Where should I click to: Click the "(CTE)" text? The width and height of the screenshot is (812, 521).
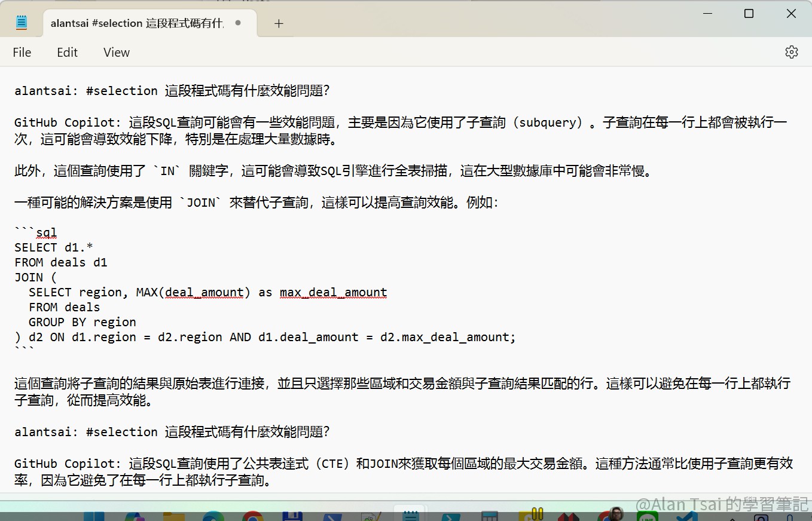333,463
